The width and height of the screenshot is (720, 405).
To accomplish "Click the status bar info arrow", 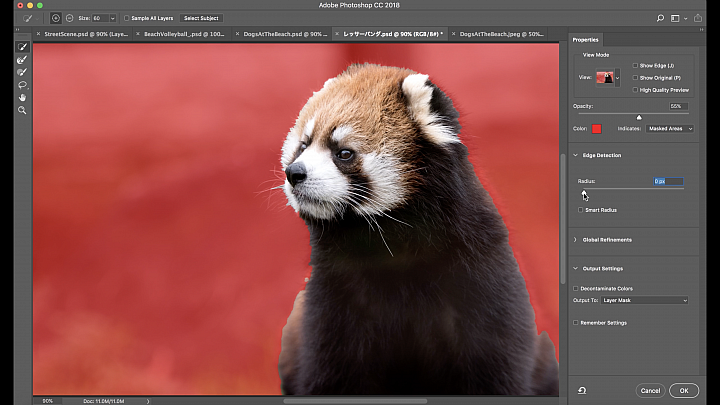I will pos(148,401).
